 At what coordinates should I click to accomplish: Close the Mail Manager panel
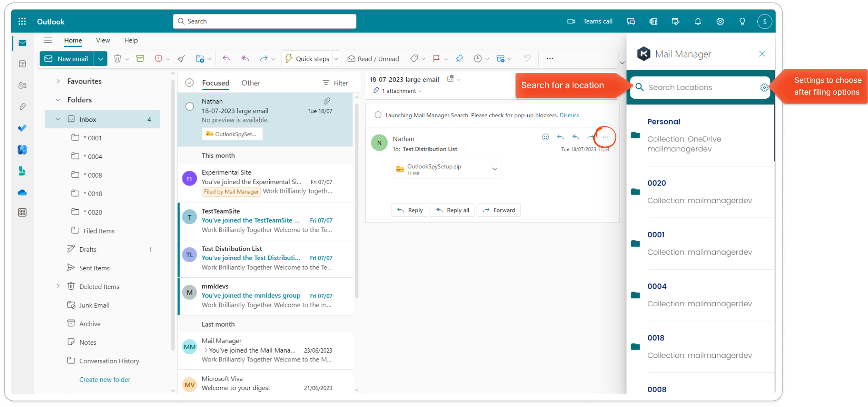(x=762, y=54)
